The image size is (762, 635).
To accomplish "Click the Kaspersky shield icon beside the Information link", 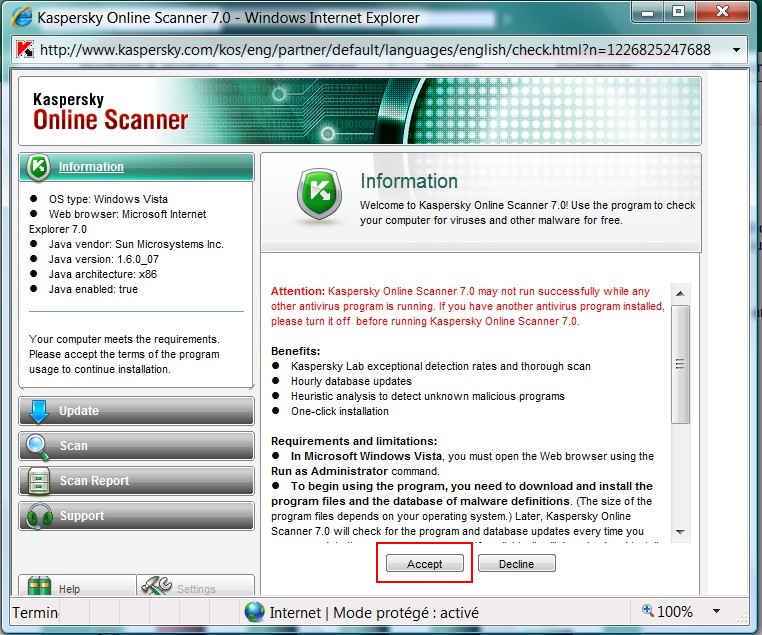I will [38, 167].
